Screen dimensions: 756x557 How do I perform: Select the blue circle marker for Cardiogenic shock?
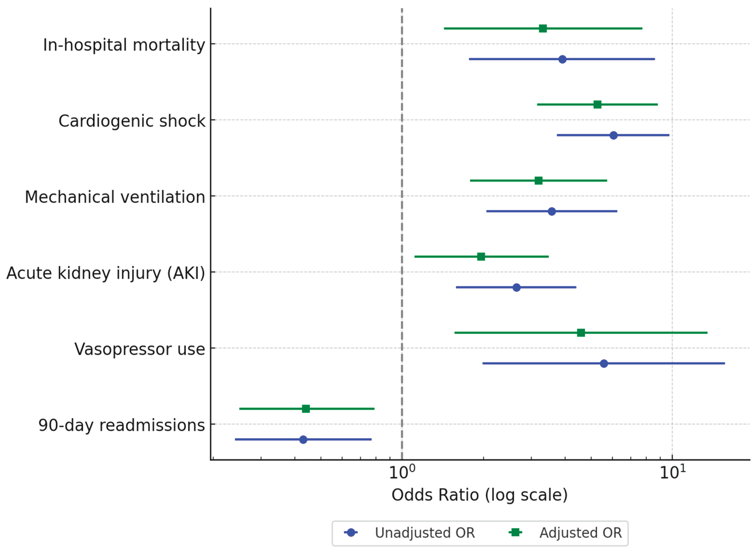click(613, 135)
